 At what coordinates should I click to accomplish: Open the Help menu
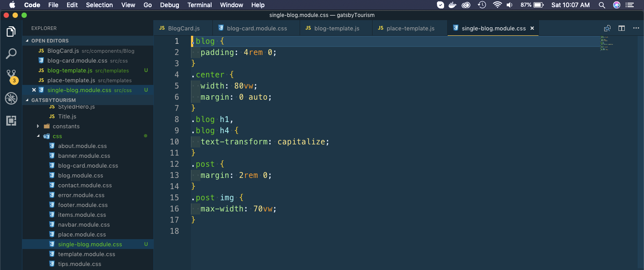[258, 5]
